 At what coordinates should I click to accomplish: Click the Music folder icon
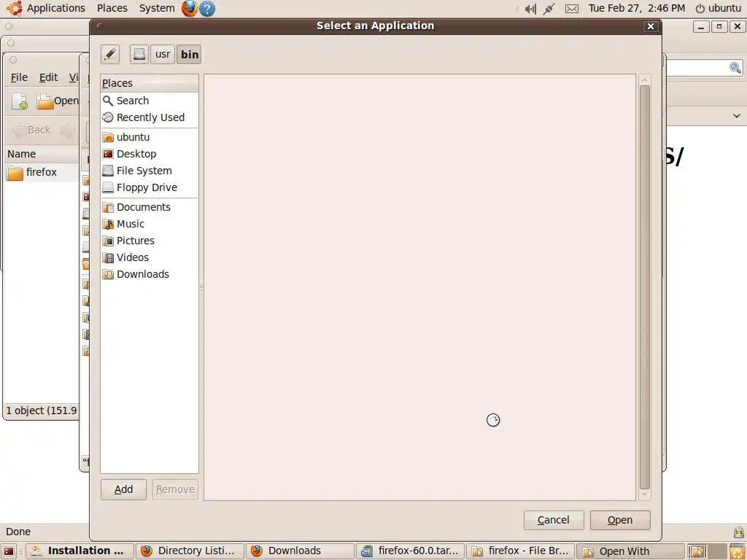108,225
